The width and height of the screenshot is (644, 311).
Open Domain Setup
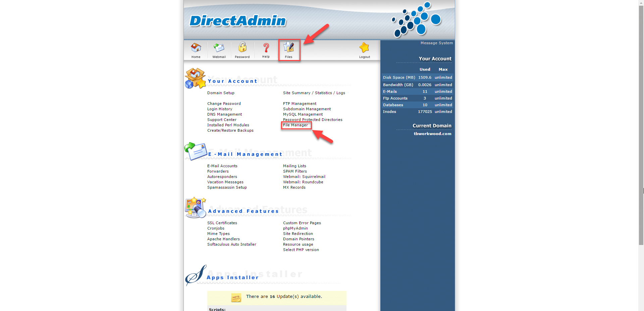(x=221, y=93)
